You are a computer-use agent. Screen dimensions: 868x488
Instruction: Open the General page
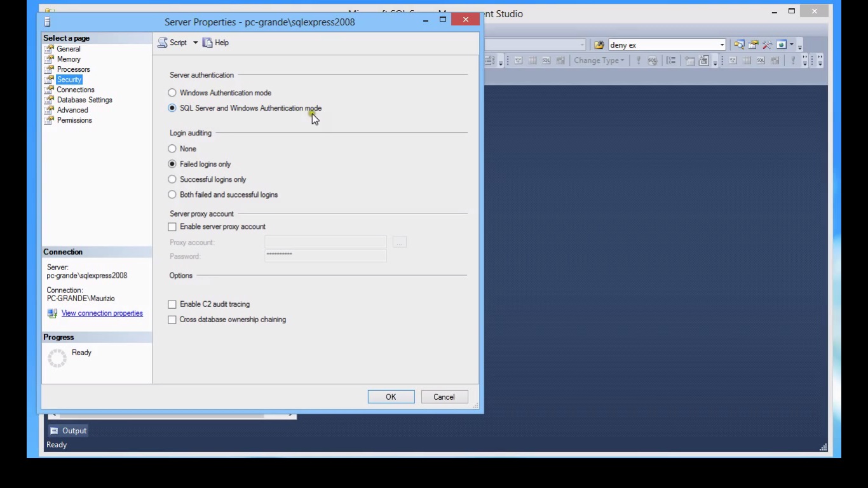(68, 49)
